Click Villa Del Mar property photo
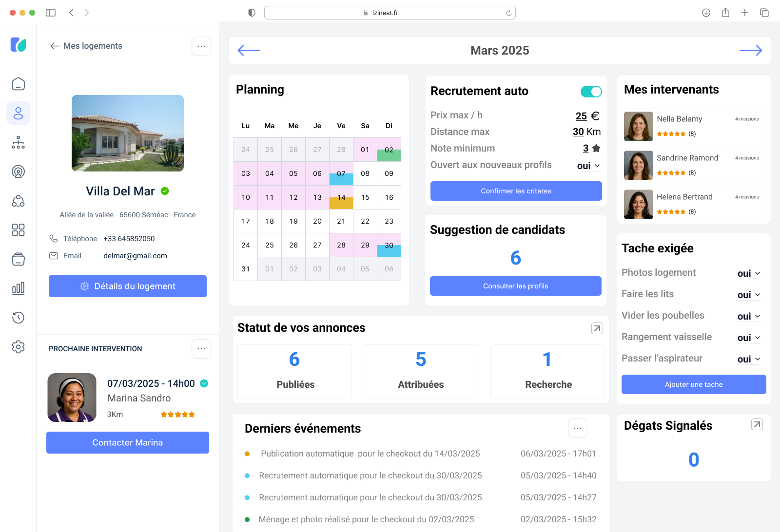This screenshot has width=780, height=532. [128, 133]
